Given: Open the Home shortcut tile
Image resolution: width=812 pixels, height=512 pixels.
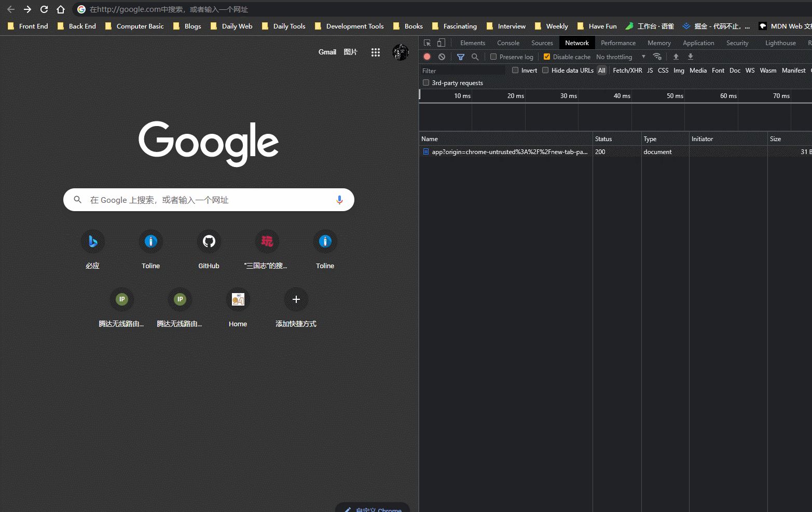Looking at the screenshot, I should [x=238, y=308].
